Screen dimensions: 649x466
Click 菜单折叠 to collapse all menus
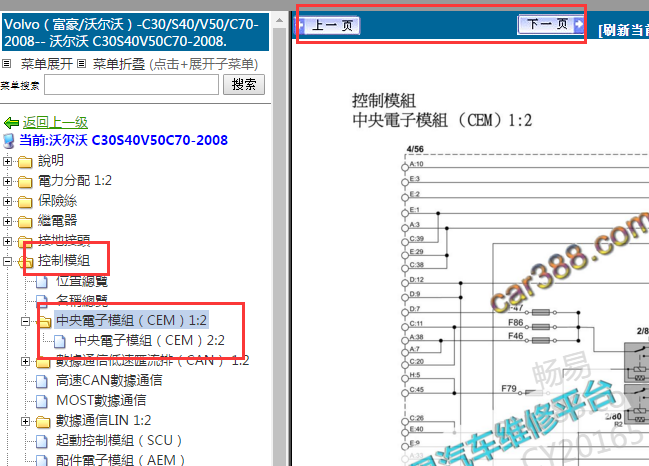pyautogui.click(x=119, y=64)
